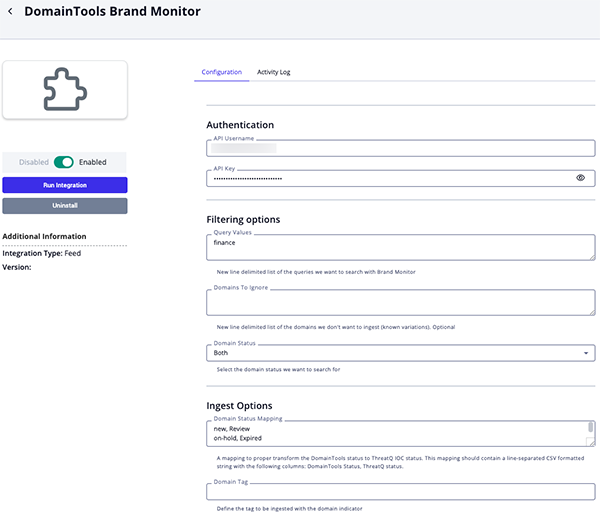Click the Domain Status Mapping scrollbar
600x514 pixels.
(591, 428)
